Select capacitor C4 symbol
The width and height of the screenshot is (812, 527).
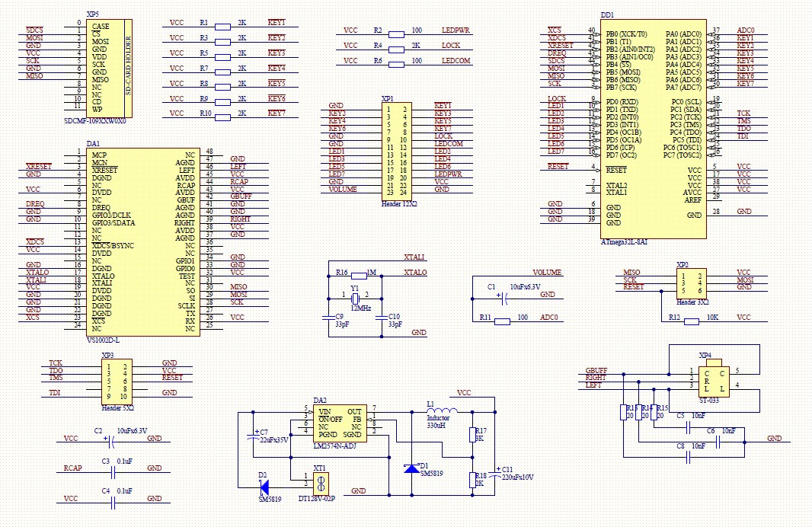point(113,503)
